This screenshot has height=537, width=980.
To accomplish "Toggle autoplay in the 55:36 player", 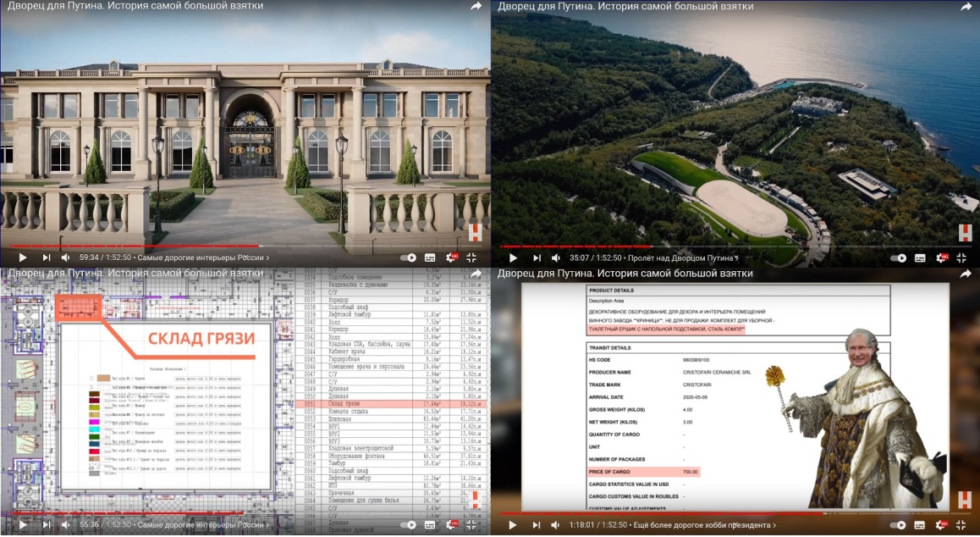I will point(408,524).
